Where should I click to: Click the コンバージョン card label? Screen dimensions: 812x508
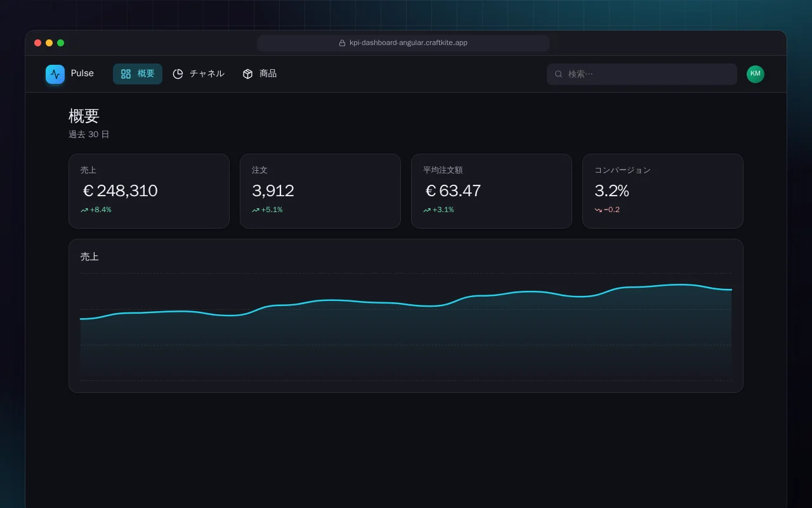622,170
